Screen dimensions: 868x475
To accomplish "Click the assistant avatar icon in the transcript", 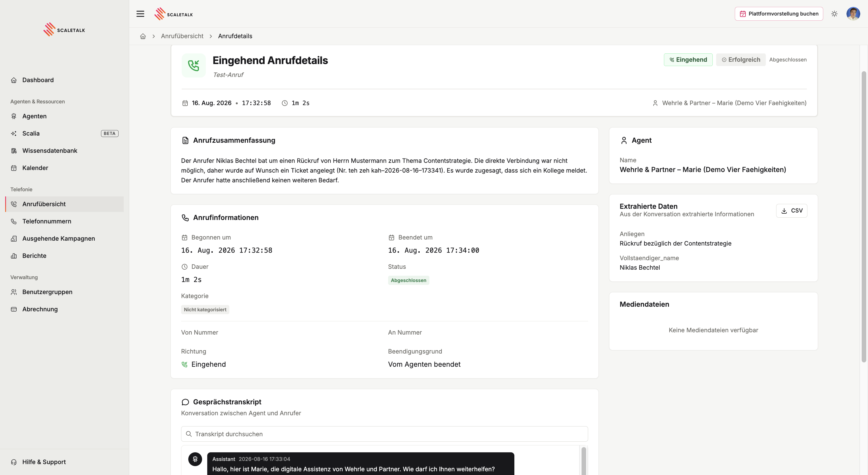I will tap(195, 459).
